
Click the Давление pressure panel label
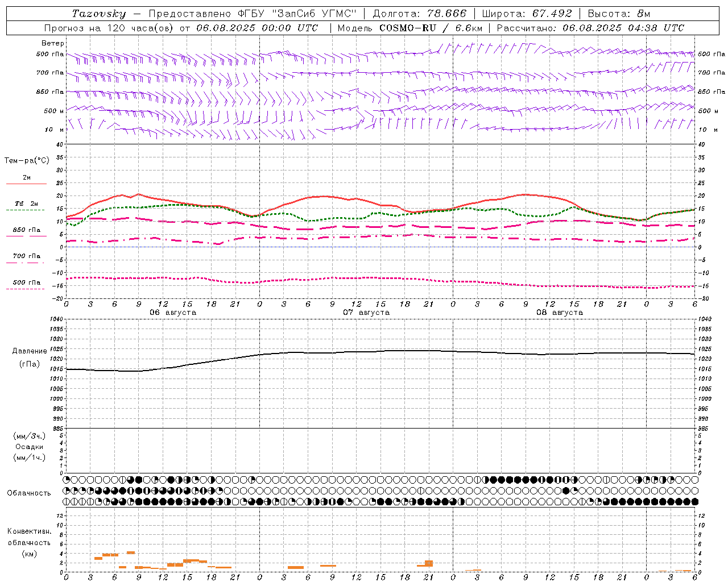(x=30, y=351)
